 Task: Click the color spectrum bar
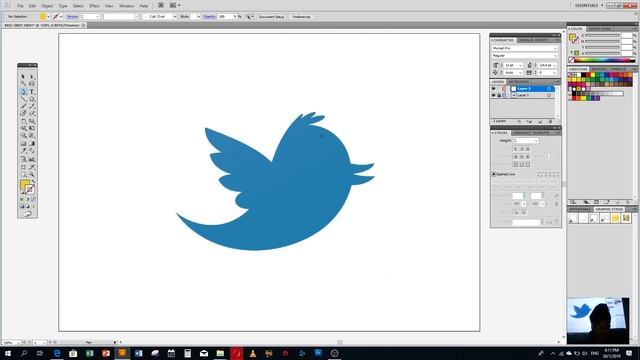click(x=603, y=60)
